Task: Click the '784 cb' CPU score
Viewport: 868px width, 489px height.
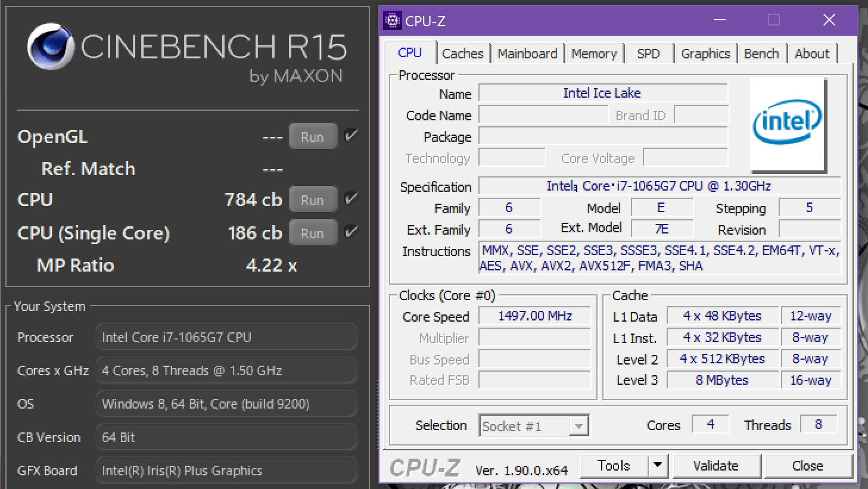Action: pyautogui.click(x=253, y=200)
